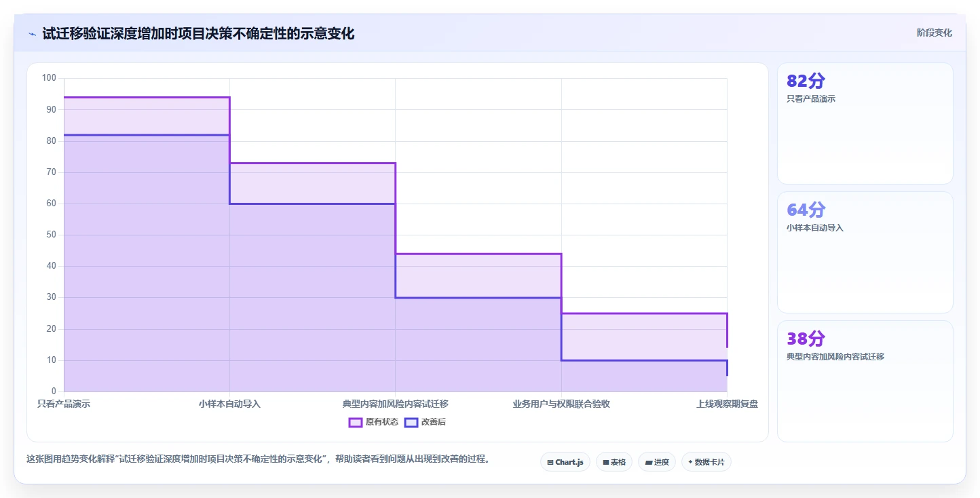Click icon inside the 进度 tag
Screen dimensions: 980x498
click(x=648, y=463)
